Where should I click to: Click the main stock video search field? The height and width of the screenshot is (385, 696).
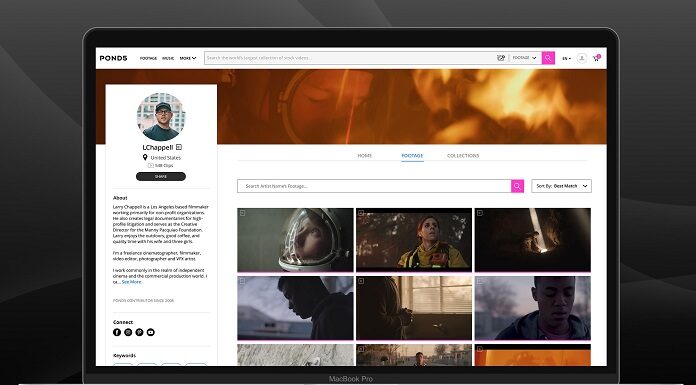pos(350,58)
